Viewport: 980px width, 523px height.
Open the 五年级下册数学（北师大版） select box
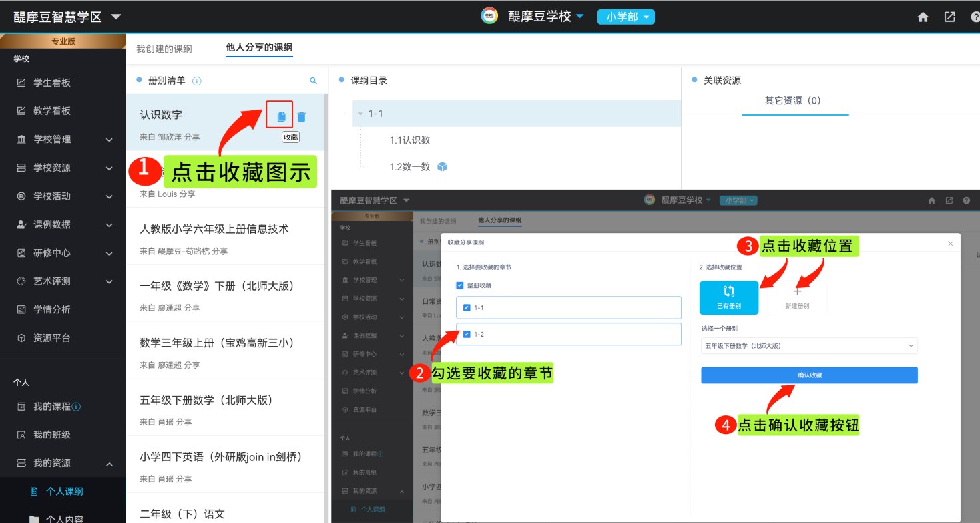point(809,346)
